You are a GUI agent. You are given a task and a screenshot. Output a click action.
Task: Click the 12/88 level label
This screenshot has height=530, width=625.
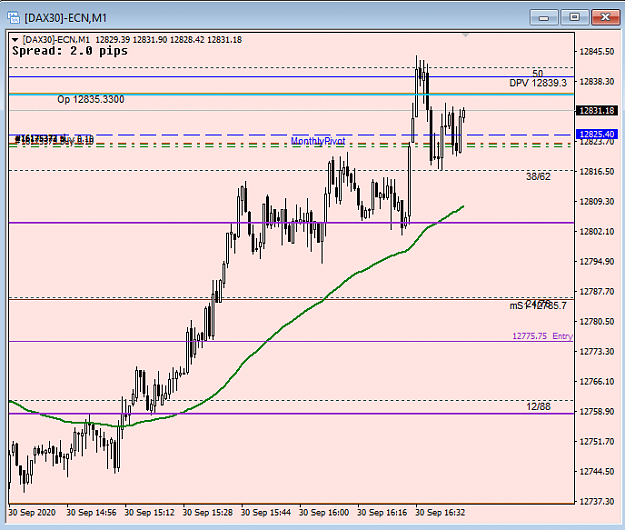pyautogui.click(x=538, y=406)
